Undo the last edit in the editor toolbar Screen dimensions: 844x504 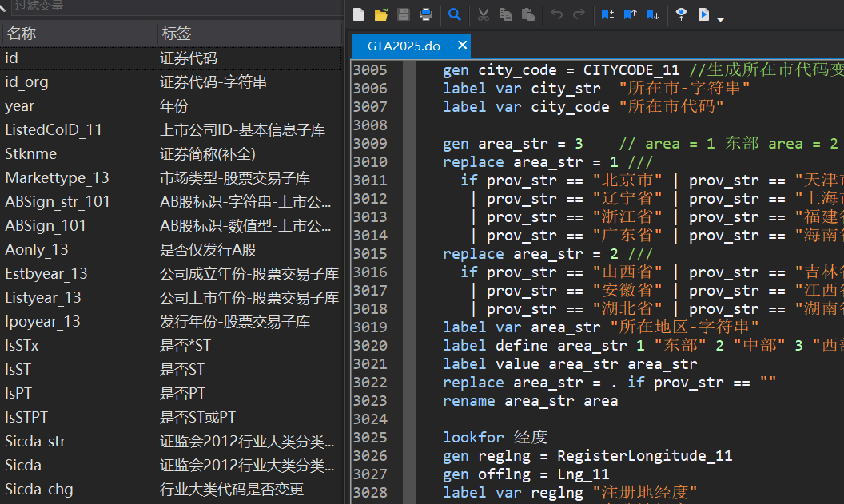[556, 14]
